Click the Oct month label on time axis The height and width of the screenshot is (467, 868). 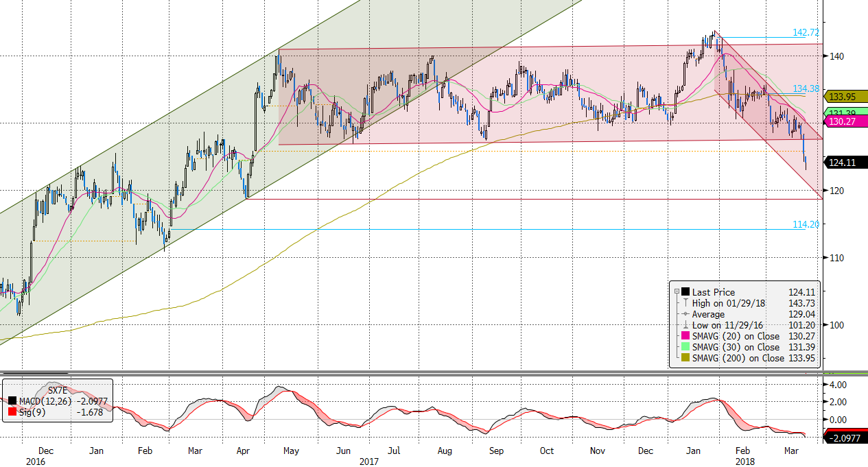[547, 451]
